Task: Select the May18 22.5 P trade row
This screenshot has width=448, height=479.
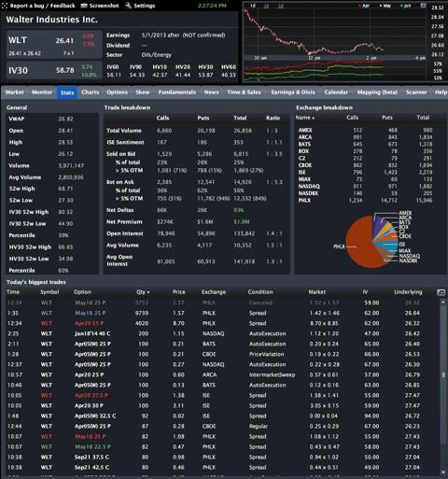Action: pos(221,447)
